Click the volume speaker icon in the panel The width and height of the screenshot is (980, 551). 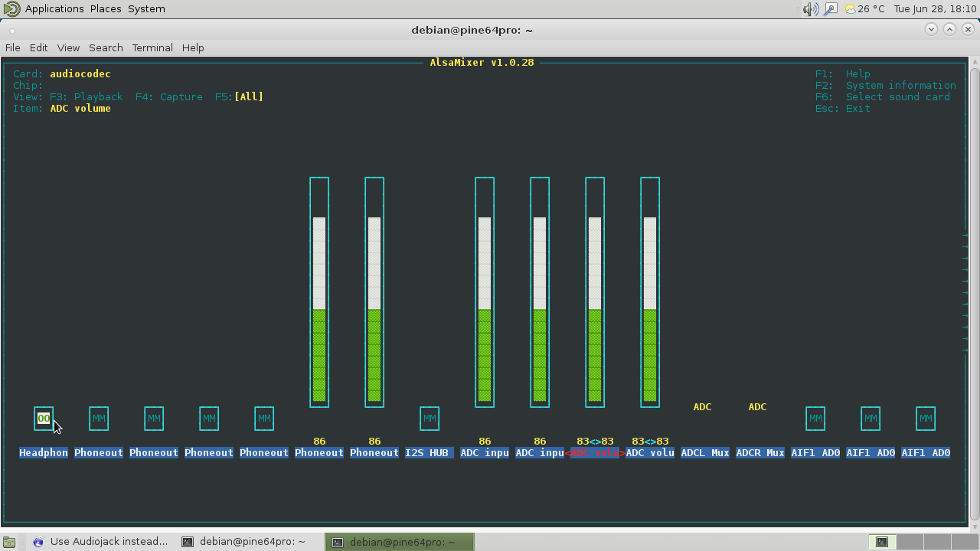coord(811,9)
